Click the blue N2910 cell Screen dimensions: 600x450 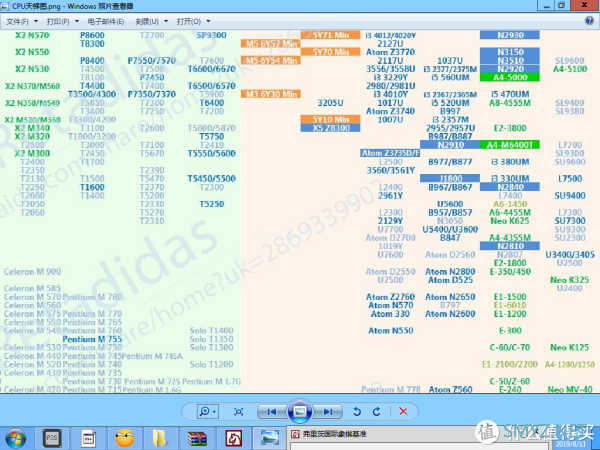450,145
